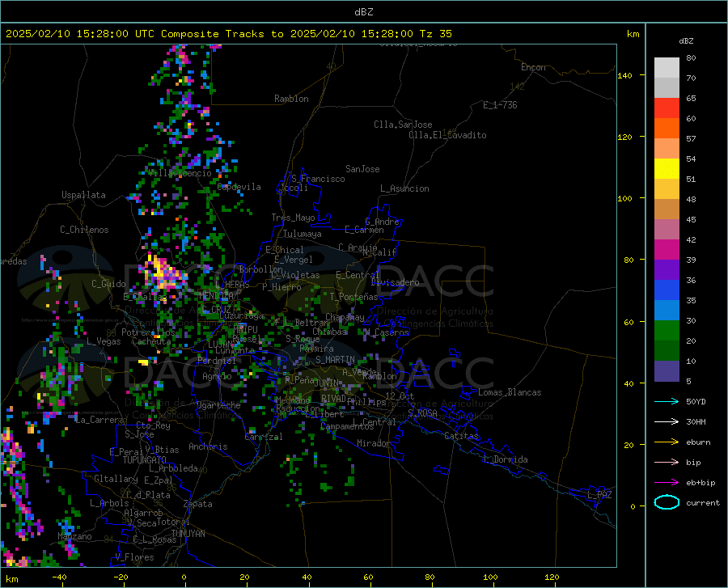Click the 'eburn' legend label

coord(698,442)
